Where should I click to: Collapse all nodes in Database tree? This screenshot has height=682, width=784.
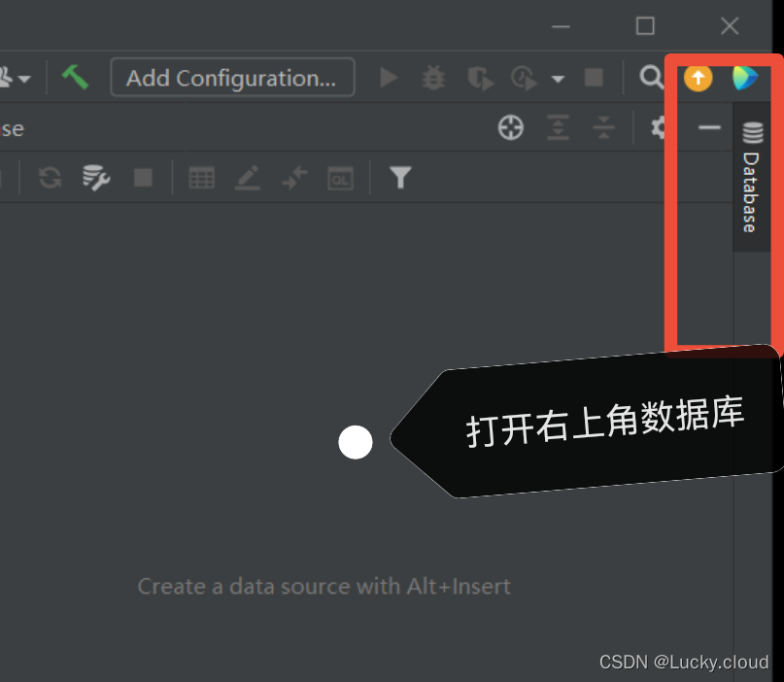point(604,127)
